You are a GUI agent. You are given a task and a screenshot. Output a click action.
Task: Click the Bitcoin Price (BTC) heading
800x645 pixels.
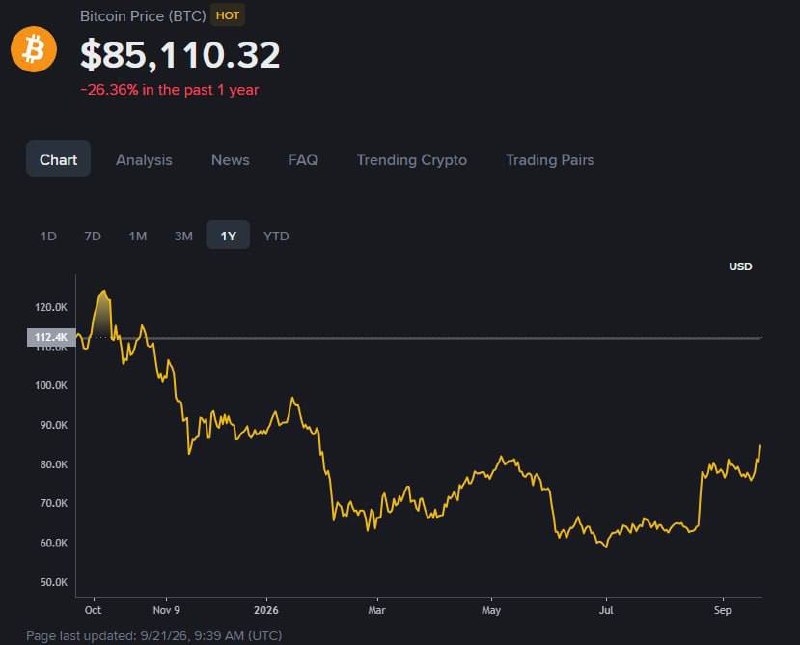pos(143,16)
